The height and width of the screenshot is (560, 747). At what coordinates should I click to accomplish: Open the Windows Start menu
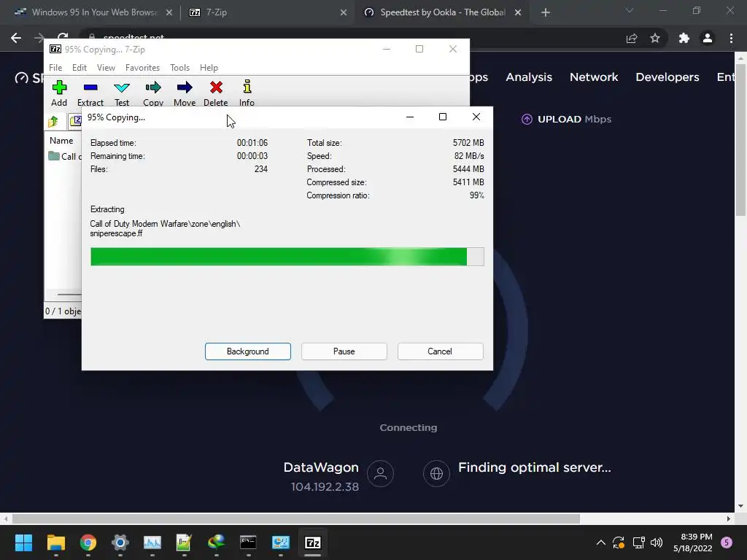[x=23, y=542]
